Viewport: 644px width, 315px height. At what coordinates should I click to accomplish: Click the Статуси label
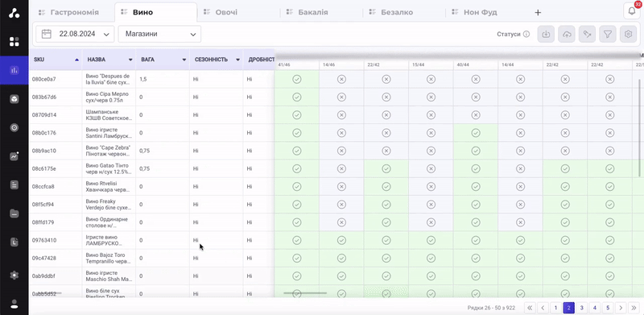pos(509,35)
